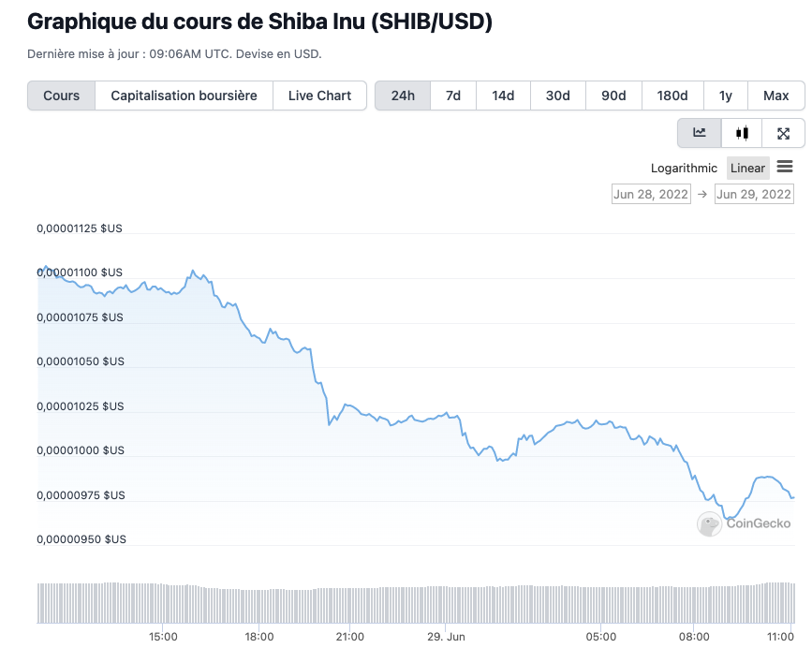Switch to the 180d range

click(672, 96)
